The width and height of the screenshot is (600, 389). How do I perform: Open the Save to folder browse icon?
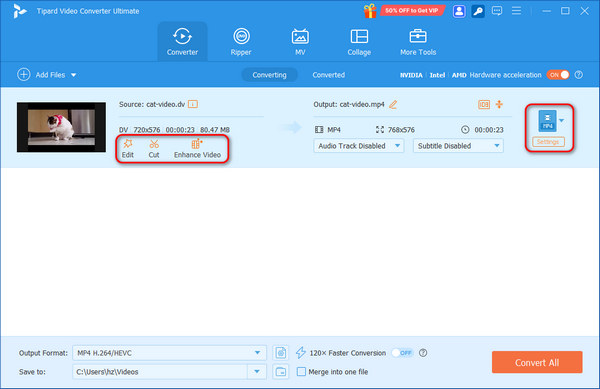(281, 371)
